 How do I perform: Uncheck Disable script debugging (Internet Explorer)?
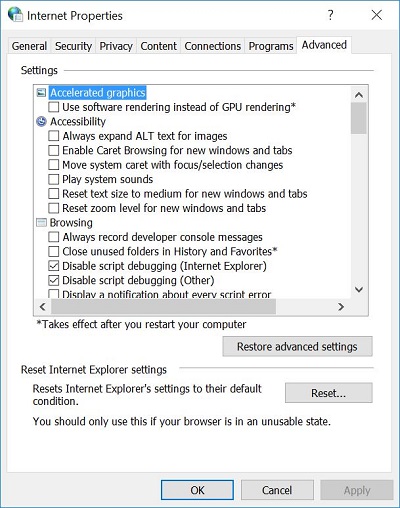point(54,266)
